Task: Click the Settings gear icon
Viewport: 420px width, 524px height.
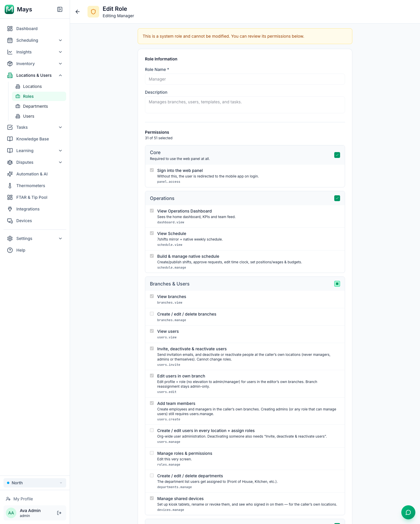Action: pyautogui.click(x=10, y=239)
